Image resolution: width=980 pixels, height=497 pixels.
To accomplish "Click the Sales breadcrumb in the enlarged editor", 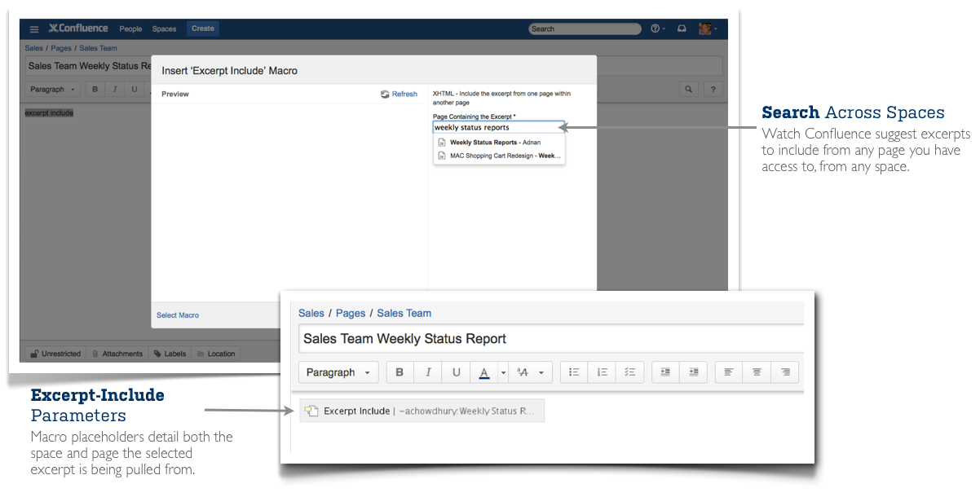I will point(311,313).
